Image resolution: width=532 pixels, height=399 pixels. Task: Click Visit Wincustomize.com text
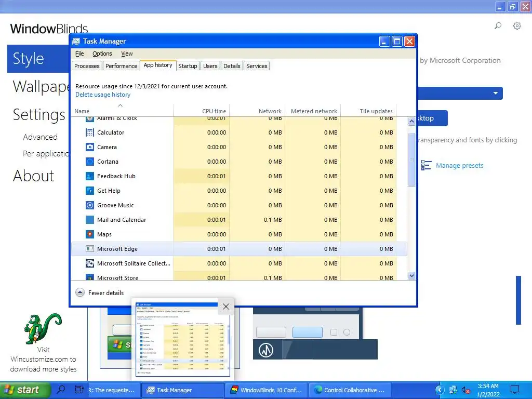pos(43,360)
